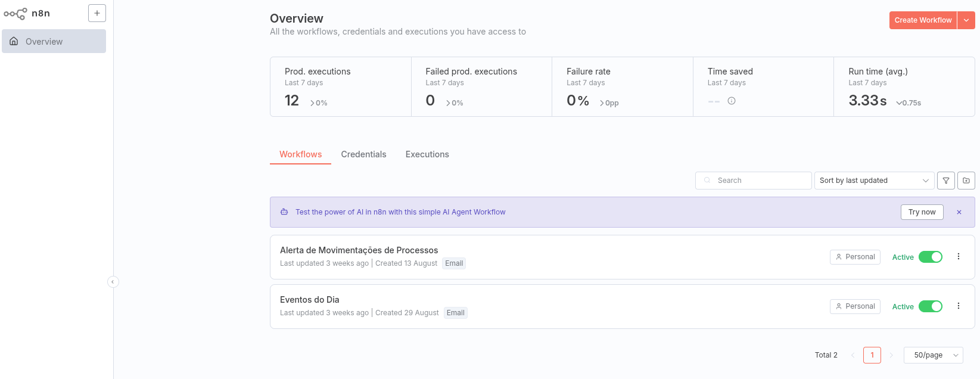Select Overview in the sidebar
Screen dimensions: 980x379
pyautogui.click(x=54, y=42)
